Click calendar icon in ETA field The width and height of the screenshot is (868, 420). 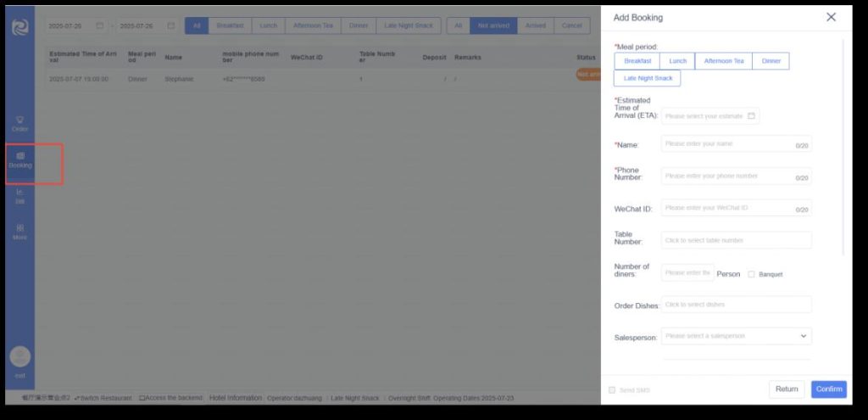751,116
